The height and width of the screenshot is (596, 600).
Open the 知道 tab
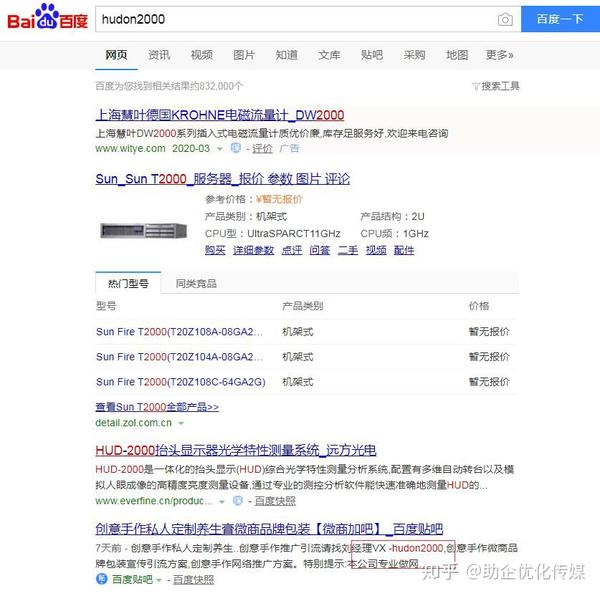click(x=287, y=55)
